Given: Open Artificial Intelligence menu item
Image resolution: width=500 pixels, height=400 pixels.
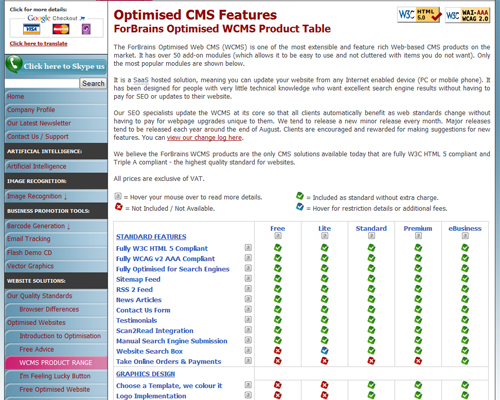Looking at the screenshot, I should pyautogui.click(x=56, y=166).
